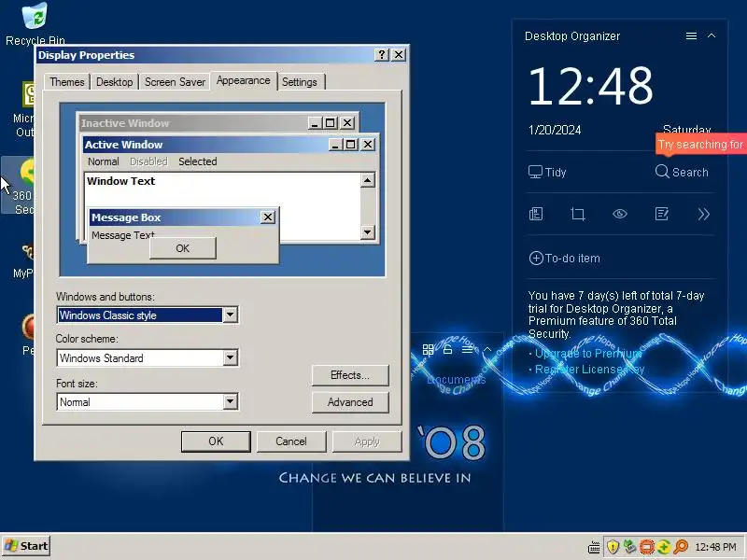747x560 pixels.
Task: Add a new To-do item
Action: click(x=565, y=259)
